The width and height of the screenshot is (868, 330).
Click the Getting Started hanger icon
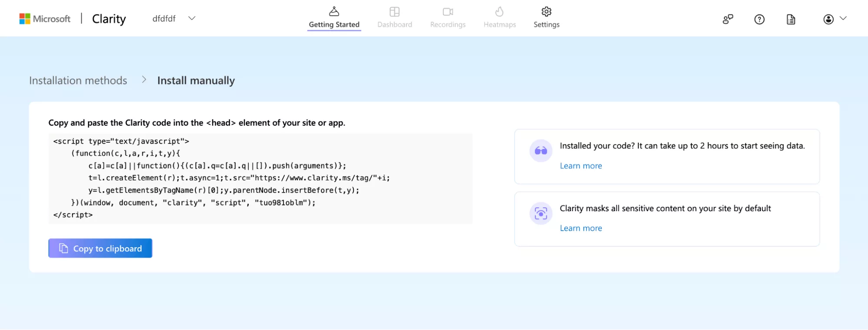click(x=334, y=12)
